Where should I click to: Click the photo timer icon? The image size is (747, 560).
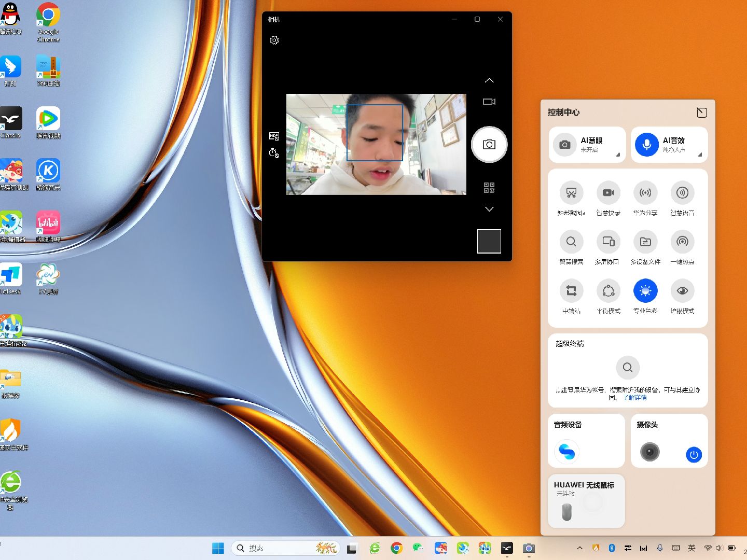tap(274, 153)
